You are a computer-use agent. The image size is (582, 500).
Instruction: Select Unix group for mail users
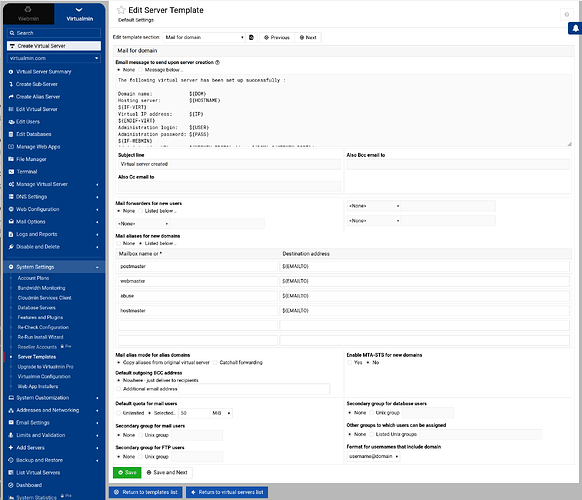coord(141,435)
